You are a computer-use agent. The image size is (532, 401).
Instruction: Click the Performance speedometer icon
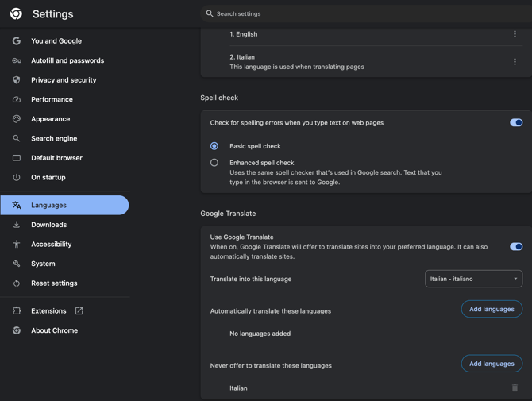click(x=17, y=99)
